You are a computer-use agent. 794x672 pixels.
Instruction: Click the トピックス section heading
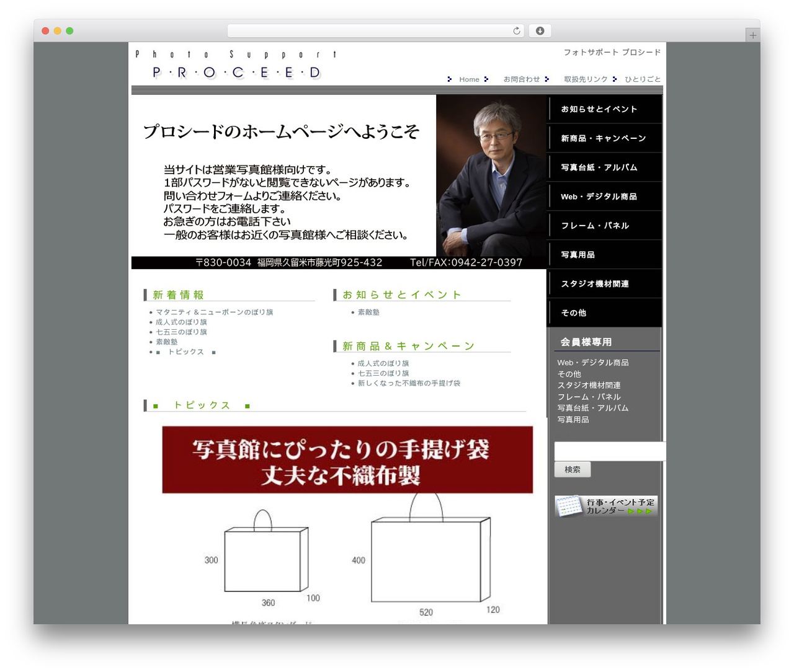(x=202, y=405)
